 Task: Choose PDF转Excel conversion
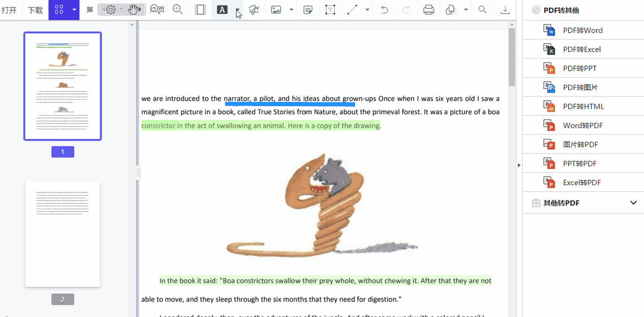[x=584, y=49]
